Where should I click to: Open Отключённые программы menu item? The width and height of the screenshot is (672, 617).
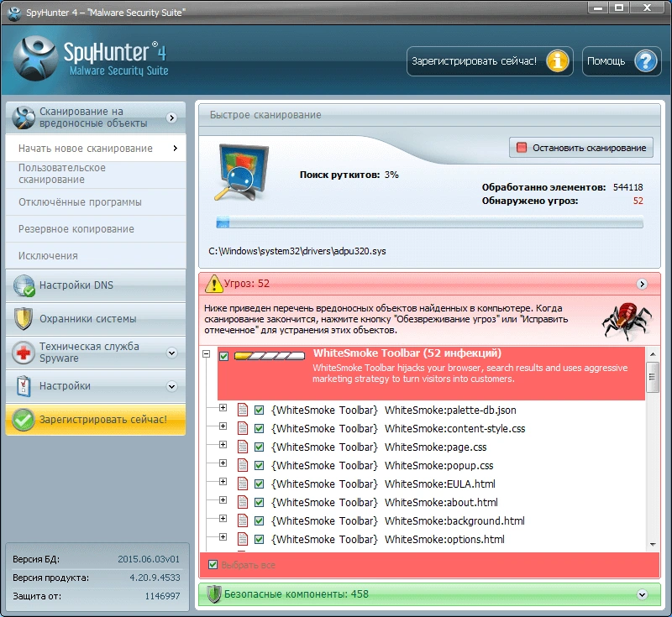coord(96,202)
